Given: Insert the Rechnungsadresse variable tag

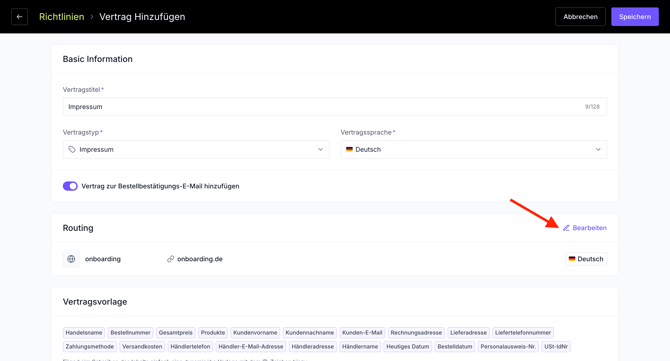Looking at the screenshot, I should click(416, 333).
